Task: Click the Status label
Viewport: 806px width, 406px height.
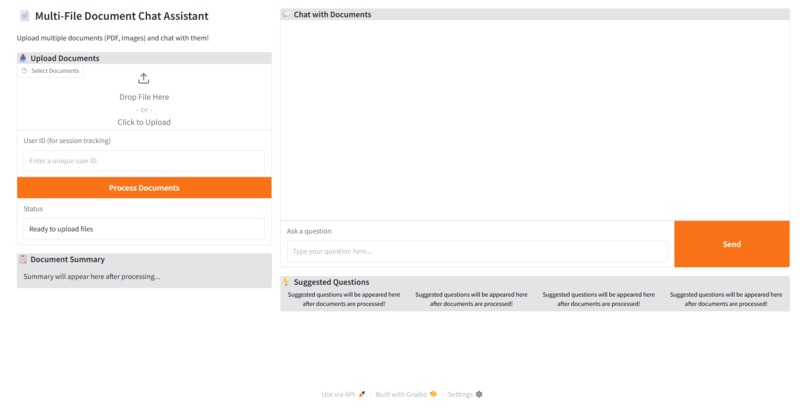Action: coord(33,209)
